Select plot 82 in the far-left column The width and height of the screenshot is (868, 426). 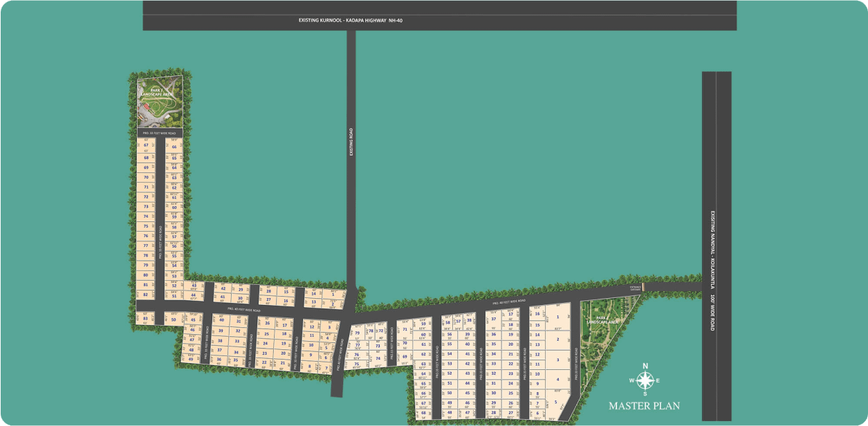[145, 295]
